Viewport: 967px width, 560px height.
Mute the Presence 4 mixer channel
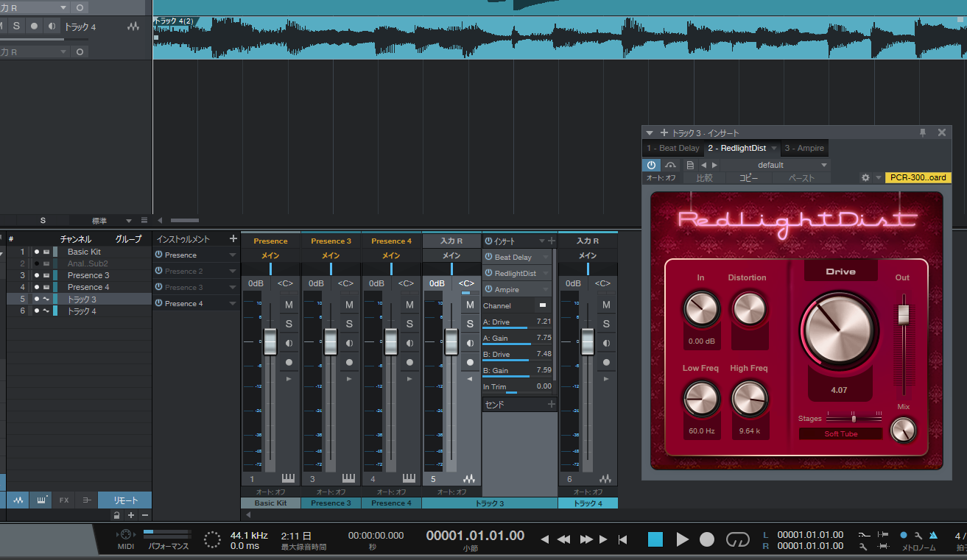point(409,305)
